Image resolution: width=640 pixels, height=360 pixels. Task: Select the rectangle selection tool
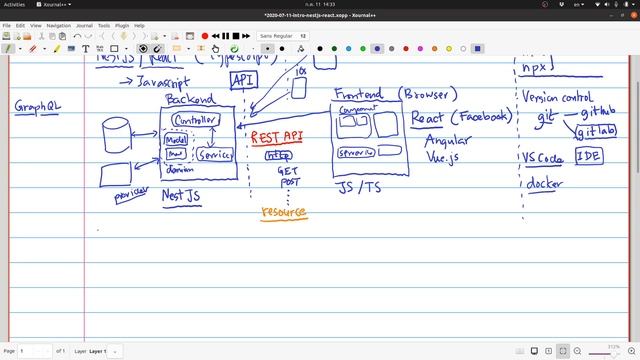click(x=176, y=48)
